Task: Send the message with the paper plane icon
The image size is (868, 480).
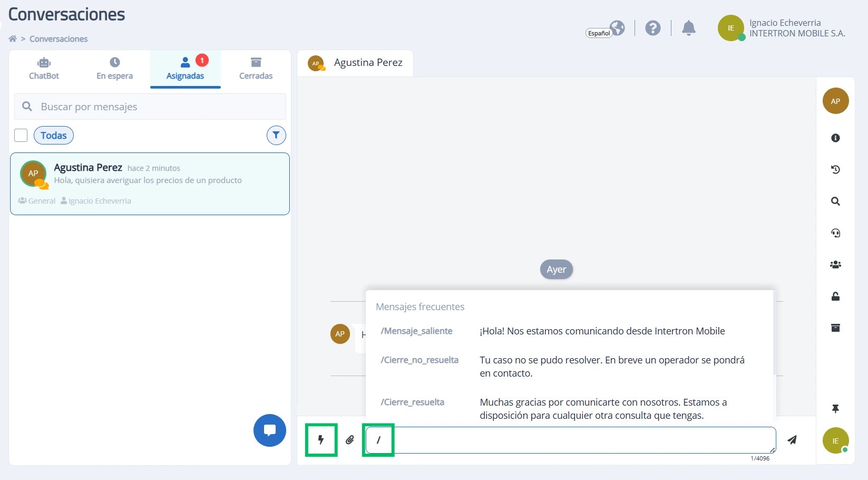Action: click(792, 440)
